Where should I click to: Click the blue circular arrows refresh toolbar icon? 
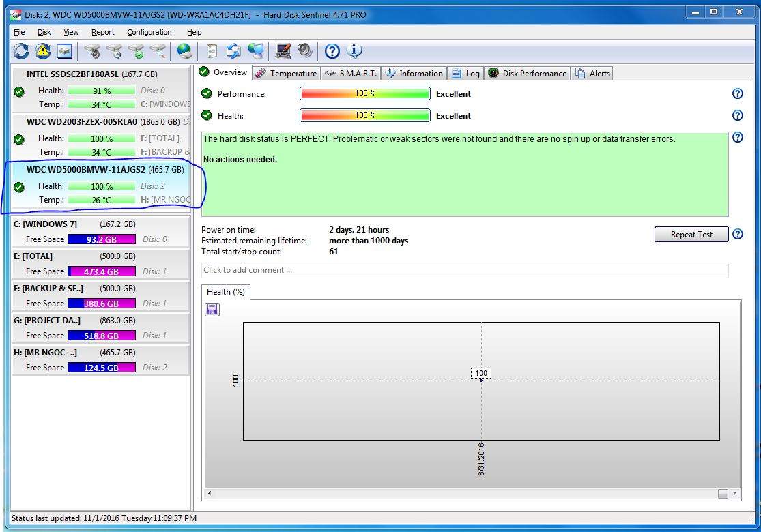point(21,51)
